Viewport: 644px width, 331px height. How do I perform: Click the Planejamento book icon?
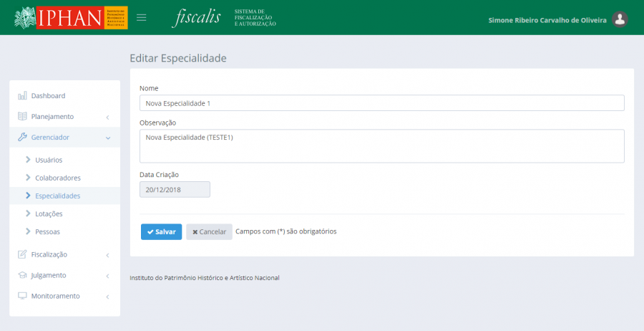pyautogui.click(x=22, y=117)
